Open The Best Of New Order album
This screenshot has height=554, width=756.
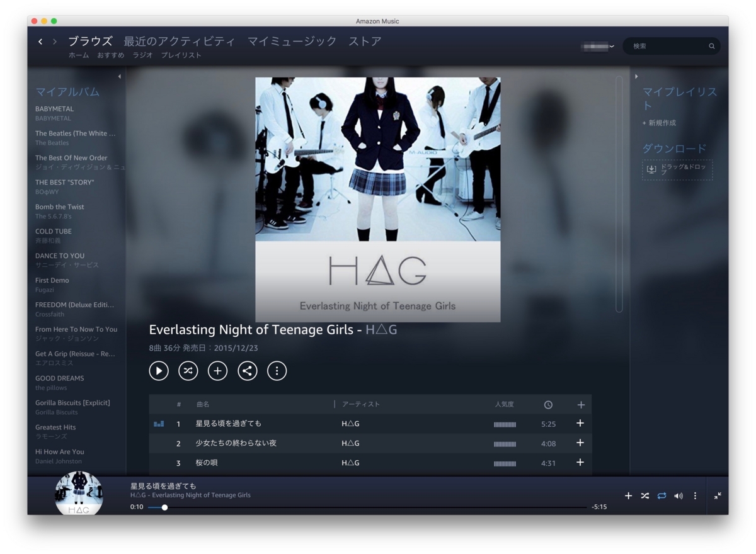(71, 158)
